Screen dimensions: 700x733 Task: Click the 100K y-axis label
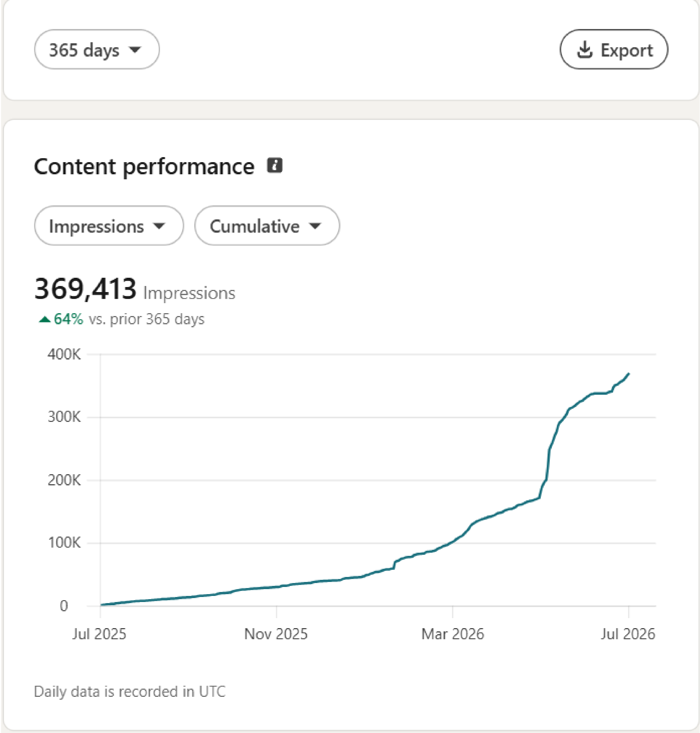coord(64,543)
